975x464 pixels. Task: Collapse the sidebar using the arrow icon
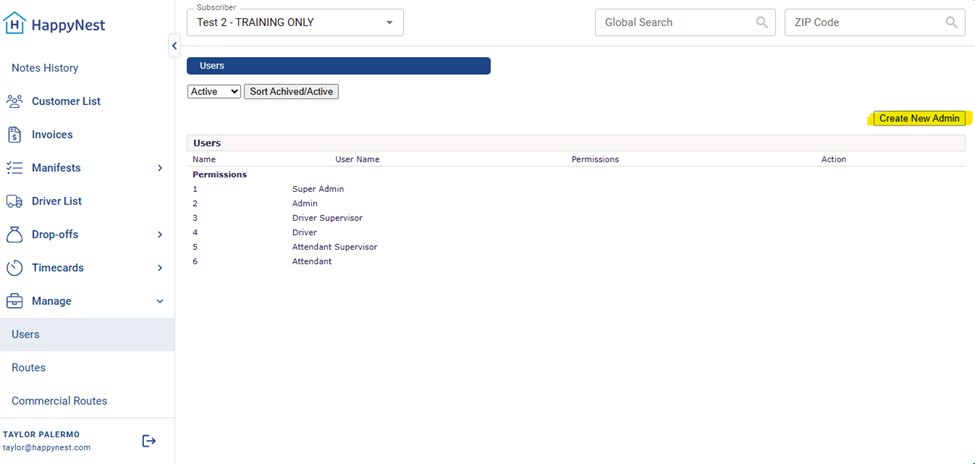tap(174, 46)
